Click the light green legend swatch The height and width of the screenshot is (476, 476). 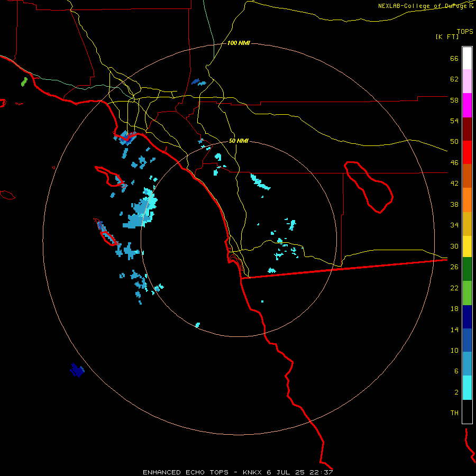[467, 293]
